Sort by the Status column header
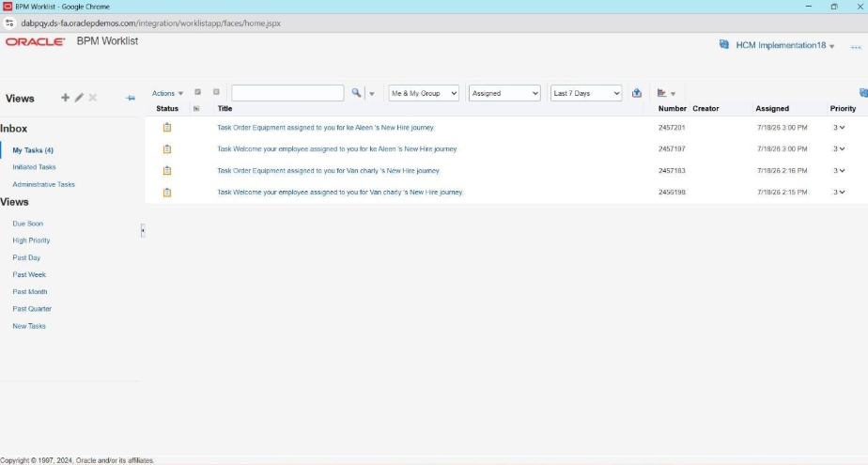The height and width of the screenshot is (465, 868). point(167,109)
